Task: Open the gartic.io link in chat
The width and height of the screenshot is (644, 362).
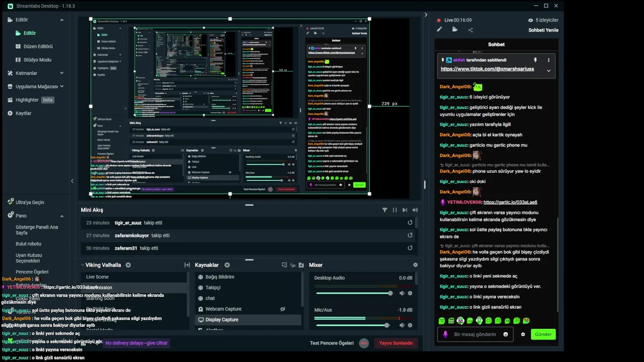Action: [x=510, y=202]
